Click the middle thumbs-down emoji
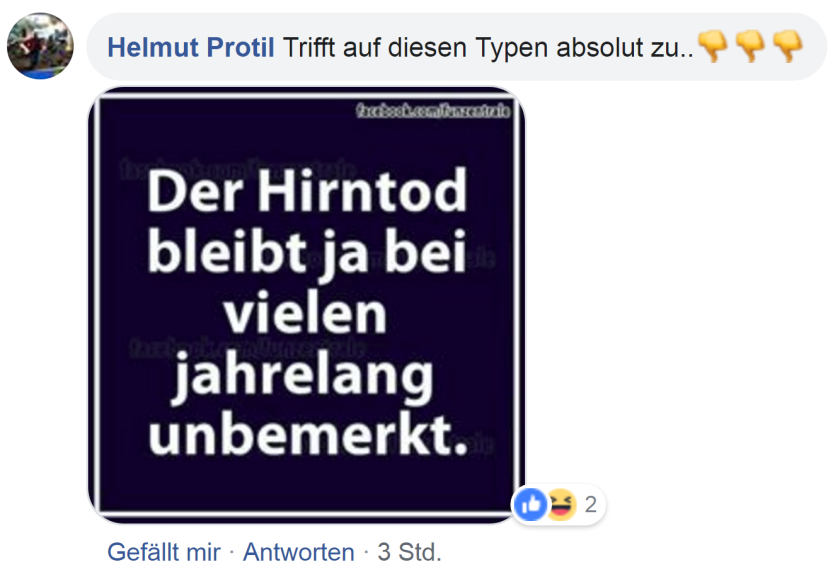 (x=751, y=46)
